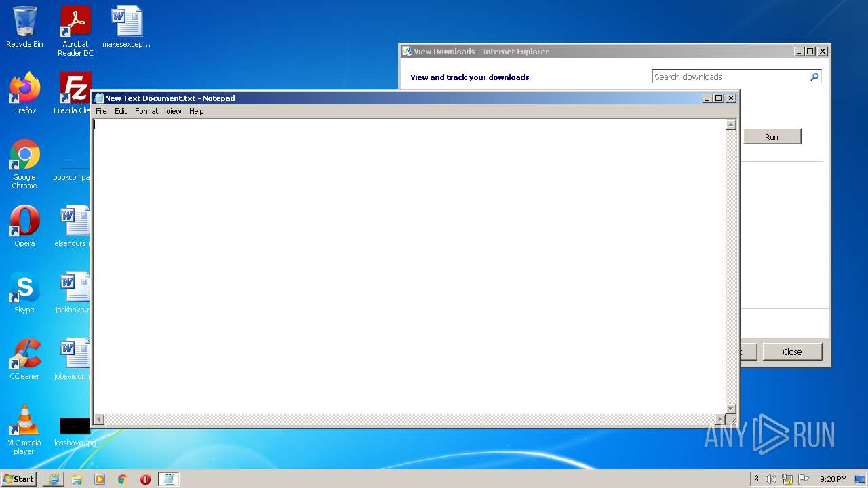The image size is (868, 488).
Task: Open Windows Media Player taskbar icon
Action: click(x=100, y=479)
